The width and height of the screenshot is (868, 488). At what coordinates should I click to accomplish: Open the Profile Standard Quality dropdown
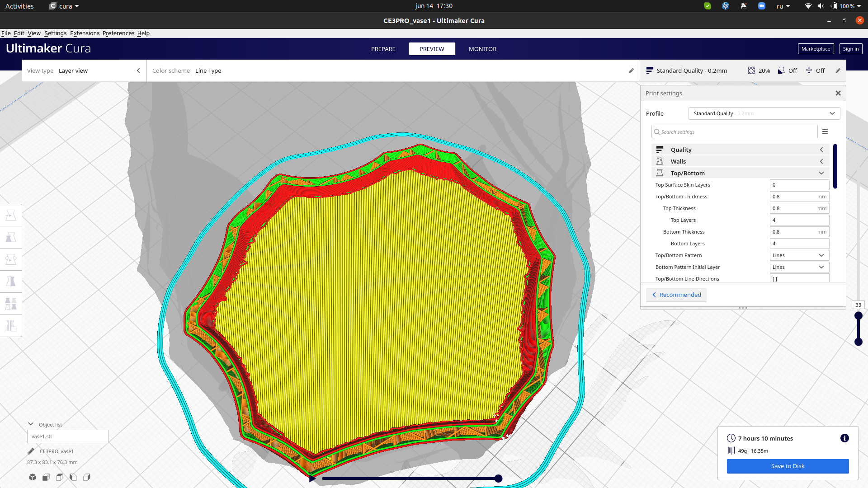pyautogui.click(x=764, y=113)
